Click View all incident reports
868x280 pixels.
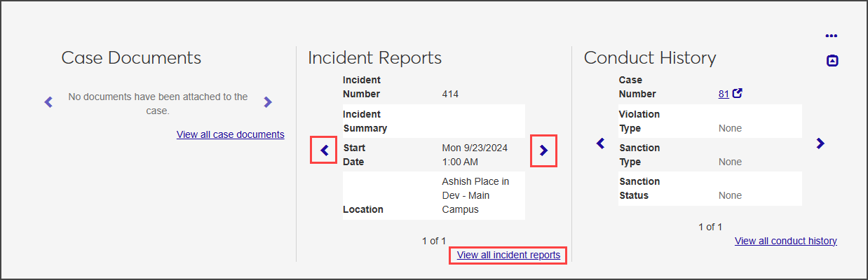point(508,255)
